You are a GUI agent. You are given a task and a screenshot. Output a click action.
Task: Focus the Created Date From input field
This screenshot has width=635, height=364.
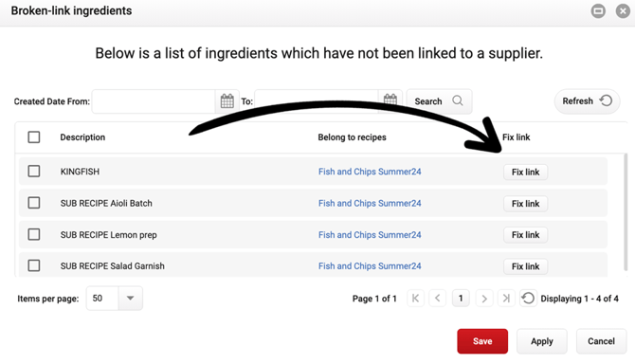pos(154,101)
